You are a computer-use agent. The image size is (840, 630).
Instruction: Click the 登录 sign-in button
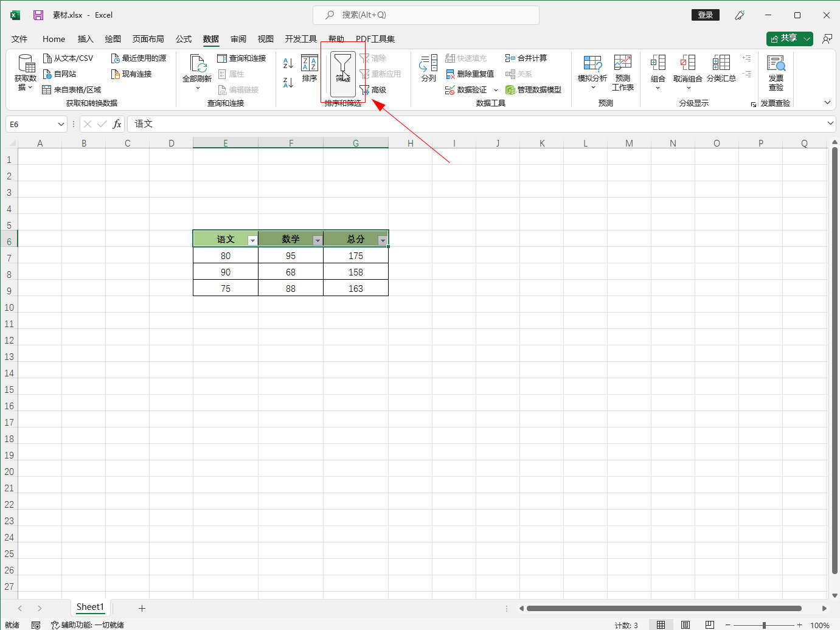pyautogui.click(x=705, y=15)
